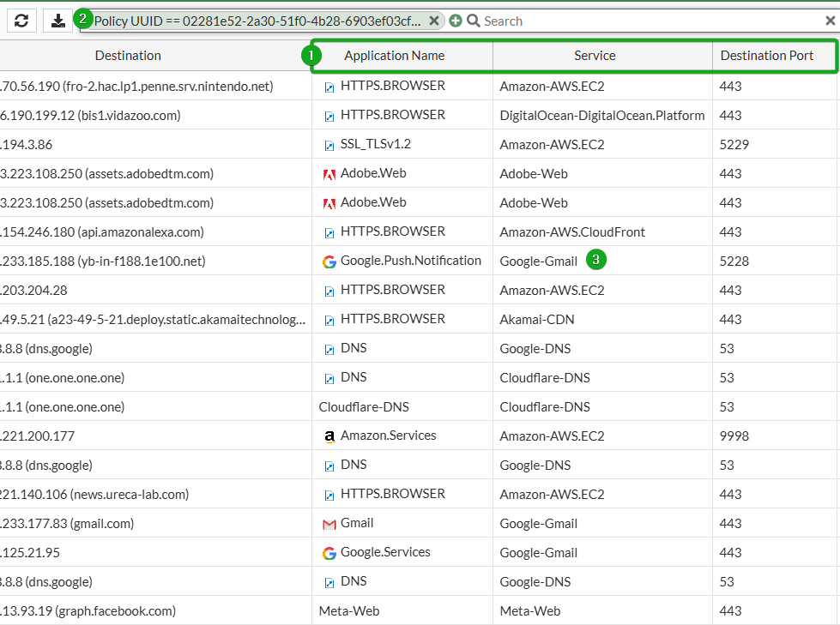Clear the search bar with the X
Viewport: 840px width, 625px height.
[830, 21]
